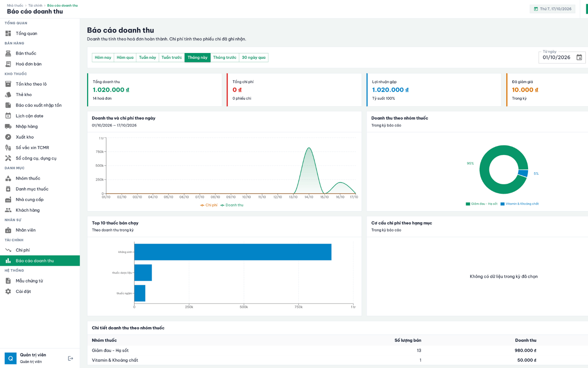The image size is (588, 368).
Task: Toggle Giảm đau - Hạ sốt donut legend
Action: point(481,204)
